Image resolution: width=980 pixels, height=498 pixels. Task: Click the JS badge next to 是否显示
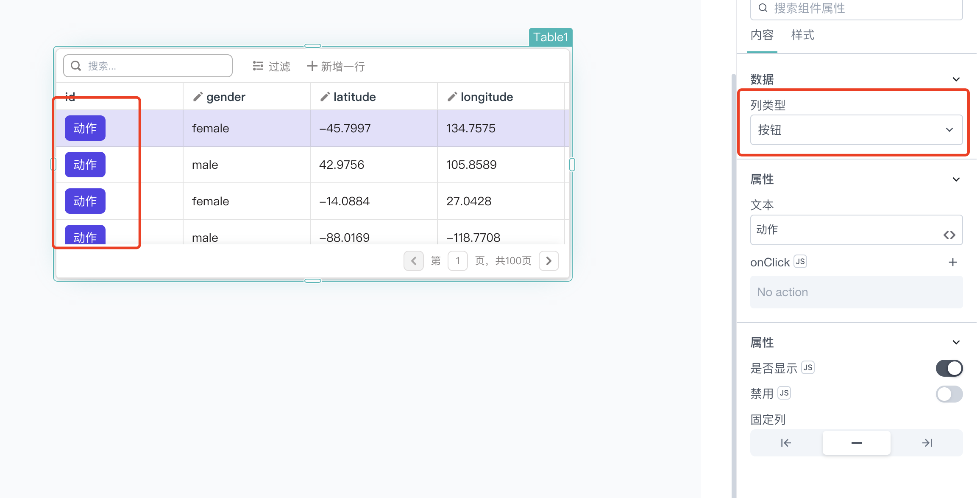pos(808,367)
